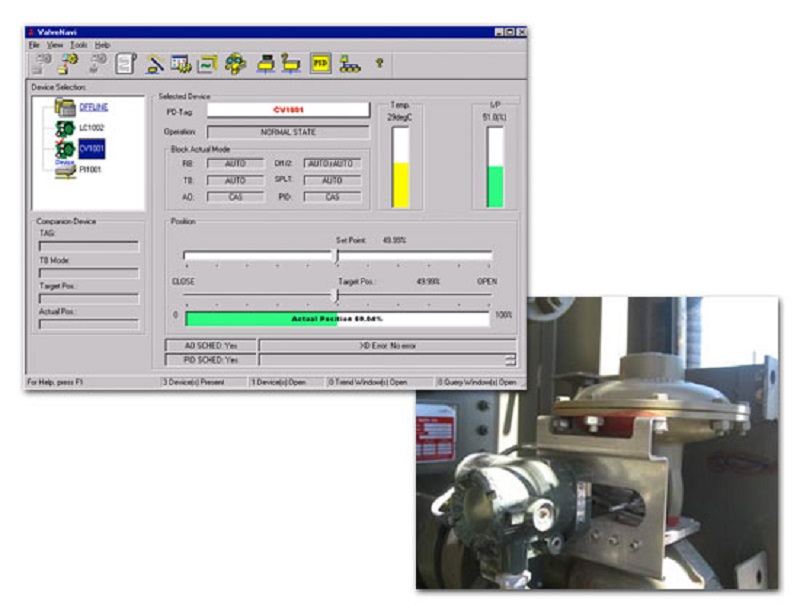Minimize the ValveNavi window

499,32
